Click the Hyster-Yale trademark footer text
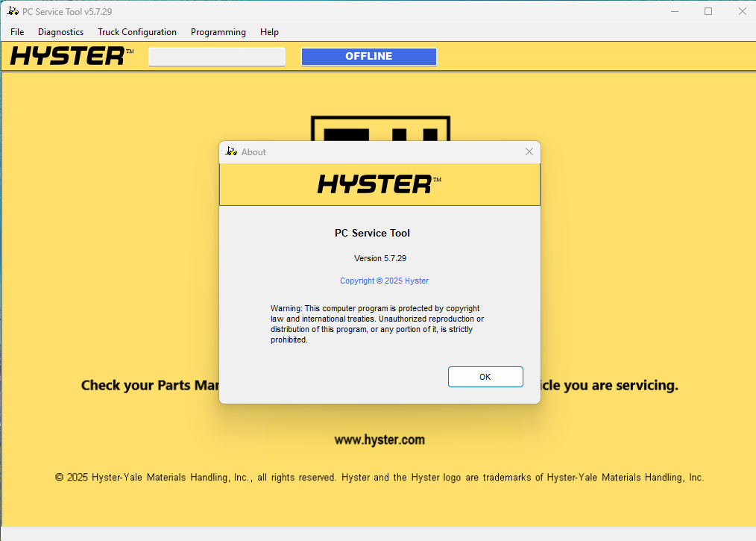 379,477
